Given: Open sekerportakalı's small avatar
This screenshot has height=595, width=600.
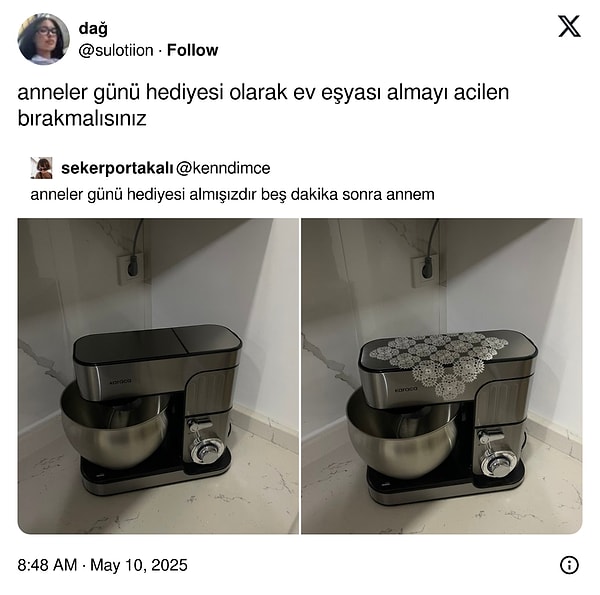Looking at the screenshot, I should pyautogui.click(x=41, y=168).
